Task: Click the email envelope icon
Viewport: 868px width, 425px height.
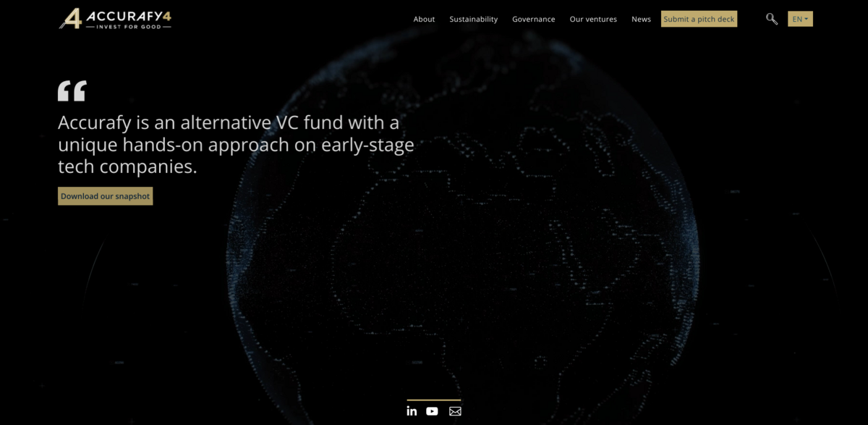Action: [454, 411]
